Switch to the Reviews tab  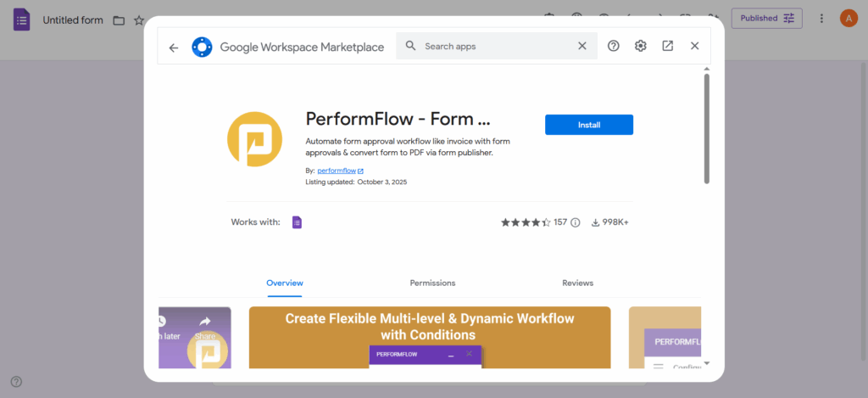[577, 283]
